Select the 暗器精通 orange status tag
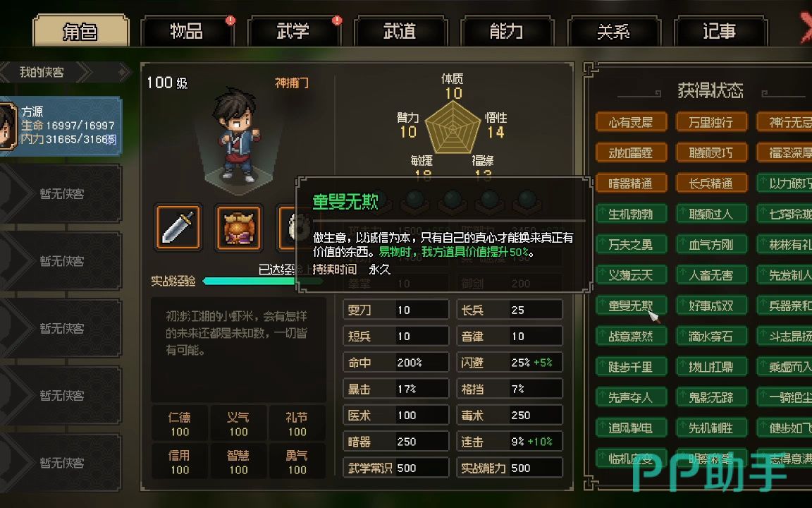This screenshot has width=812, height=508. tap(631, 183)
